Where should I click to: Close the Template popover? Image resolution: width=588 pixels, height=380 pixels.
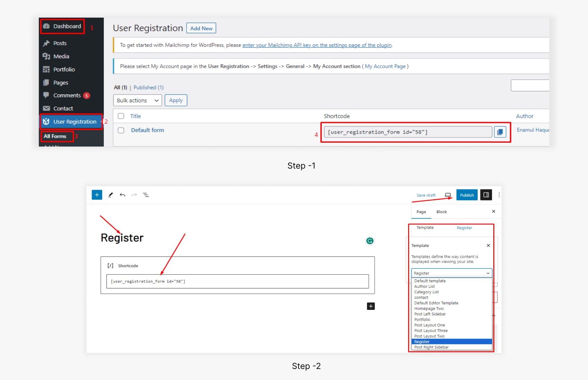tap(488, 246)
